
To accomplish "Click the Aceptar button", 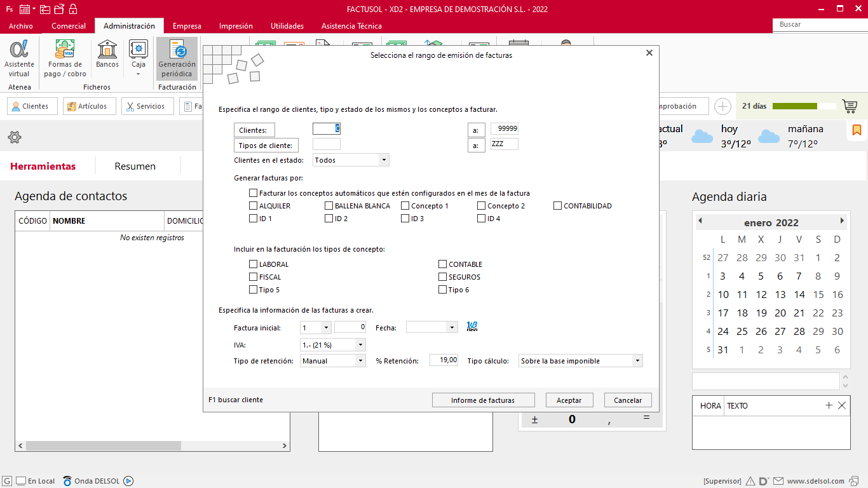I will click(569, 400).
